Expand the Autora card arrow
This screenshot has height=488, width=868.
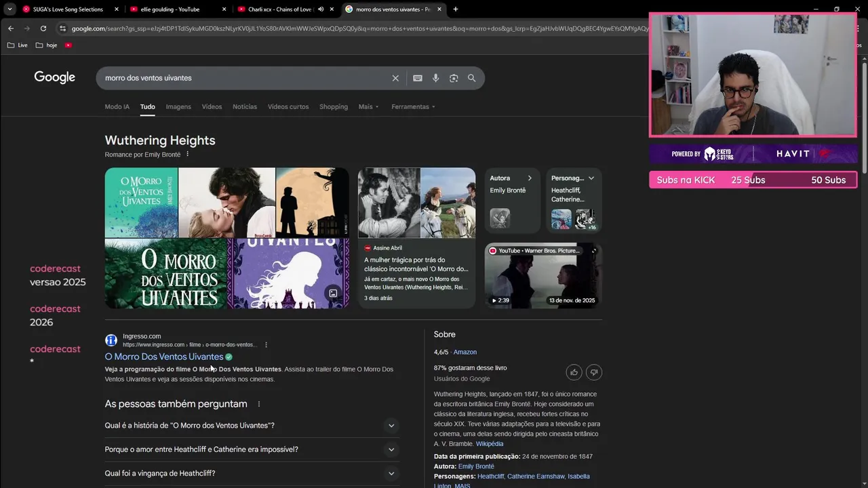(x=530, y=178)
